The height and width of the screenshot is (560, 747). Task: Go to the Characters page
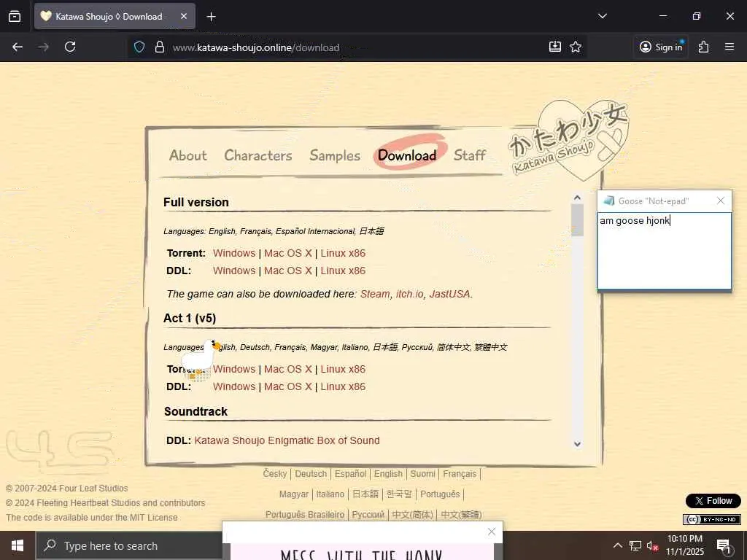pos(258,155)
